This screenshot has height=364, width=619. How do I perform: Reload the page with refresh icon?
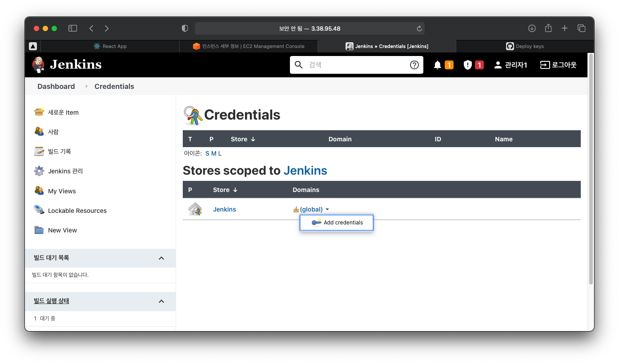(419, 28)
